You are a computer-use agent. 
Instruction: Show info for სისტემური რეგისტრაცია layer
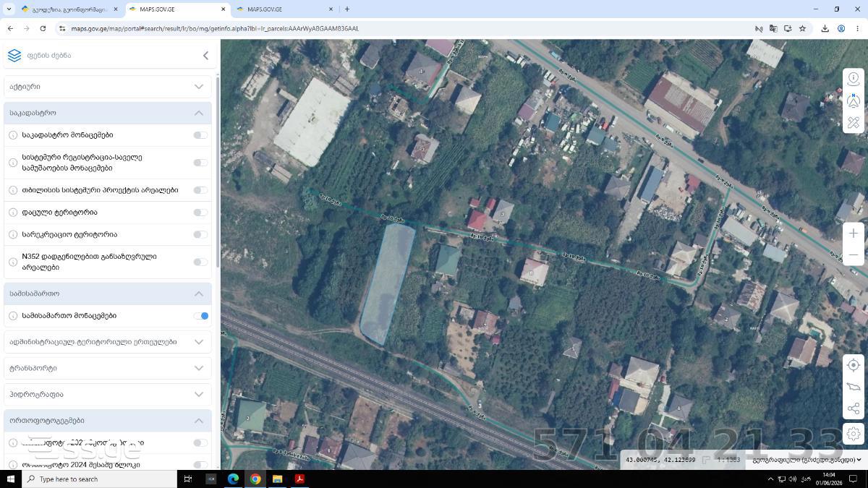click(x=13, y=163)
